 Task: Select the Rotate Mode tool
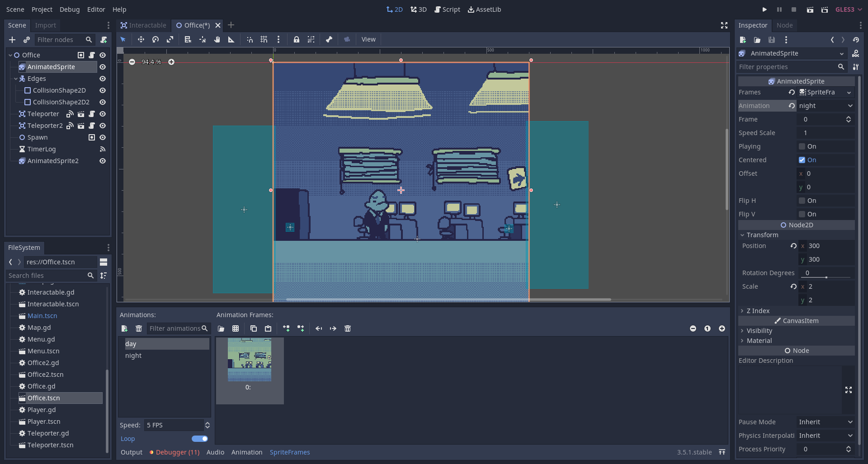click(156, 40)
